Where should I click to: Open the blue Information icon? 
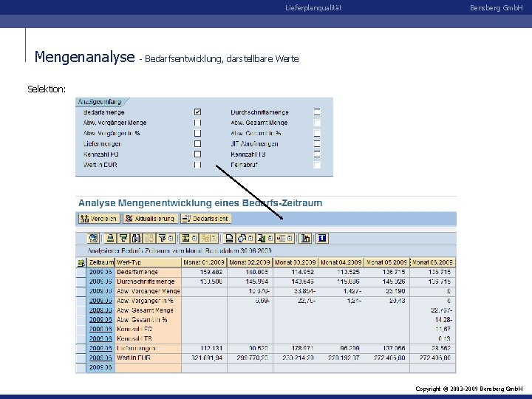click(322, 238)
